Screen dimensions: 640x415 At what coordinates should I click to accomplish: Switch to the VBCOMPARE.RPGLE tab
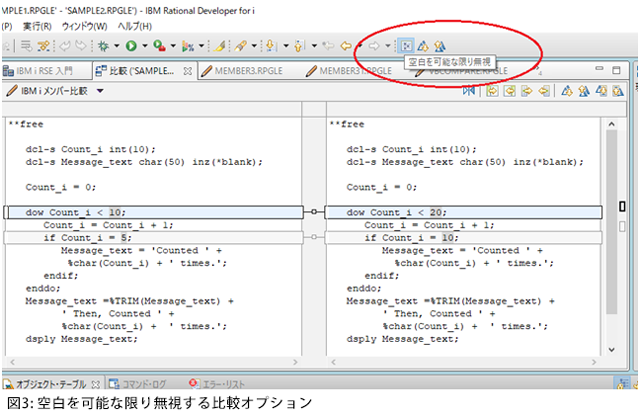(x=461, y=71)
